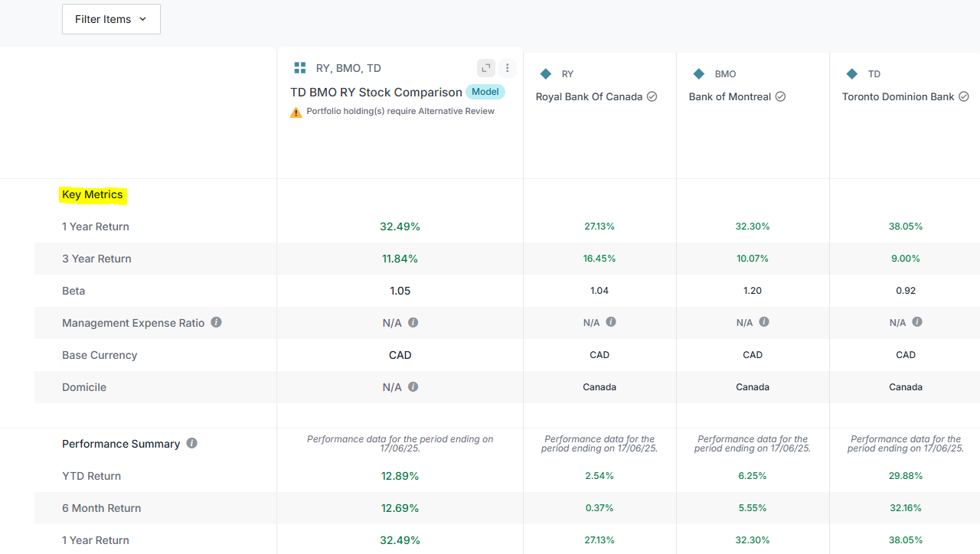This screenshot has width=980, height=554.
Task: Click the 3 Year Return row label
Action: pos(96,259)
